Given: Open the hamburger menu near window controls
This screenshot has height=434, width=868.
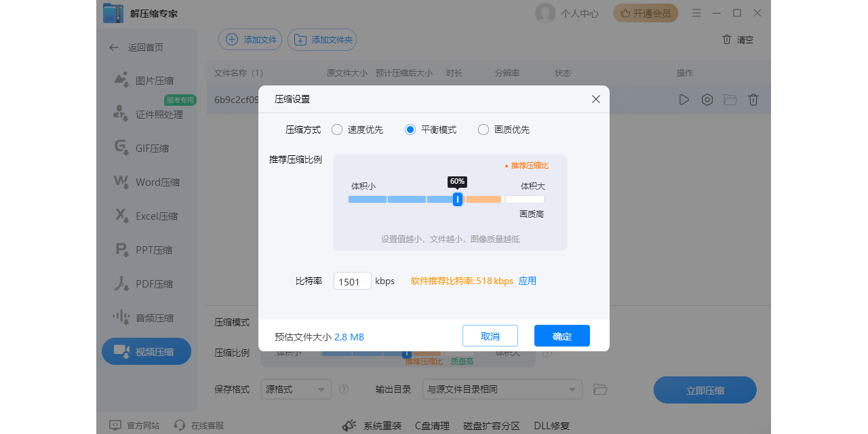Looking at the screenshot, I should 696,12.
